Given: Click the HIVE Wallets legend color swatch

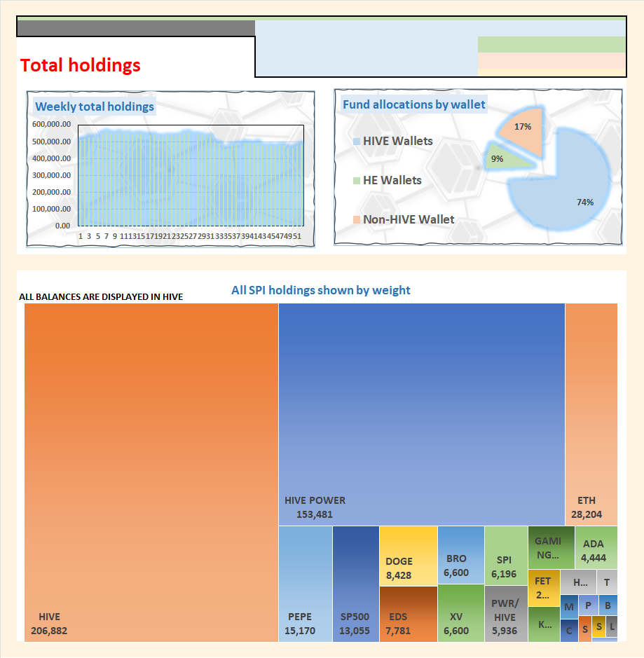Looking at the screenshot, I should pos(357,142).
